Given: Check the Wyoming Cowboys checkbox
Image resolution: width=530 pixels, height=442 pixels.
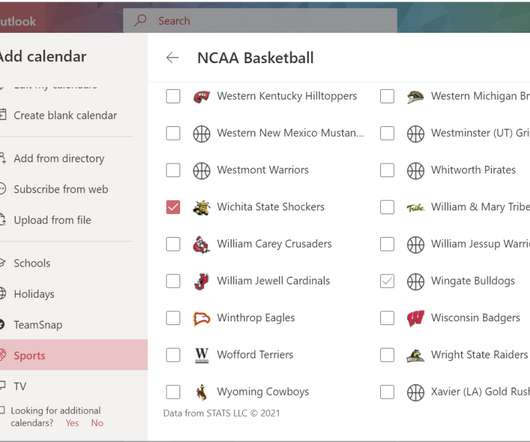Looking at the screenshot, I should click(173, 392).
